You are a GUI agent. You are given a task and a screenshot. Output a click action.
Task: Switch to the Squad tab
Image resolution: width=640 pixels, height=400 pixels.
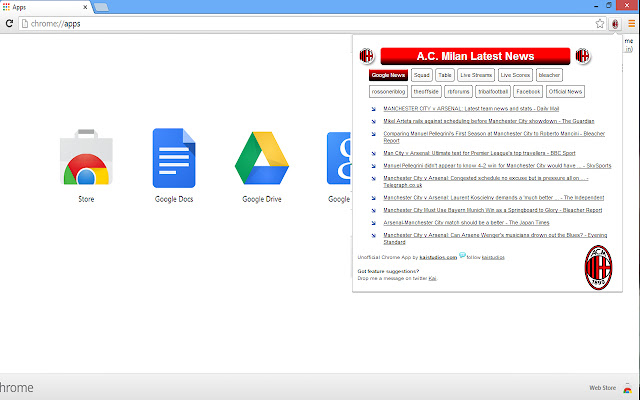tap(422, 75)
